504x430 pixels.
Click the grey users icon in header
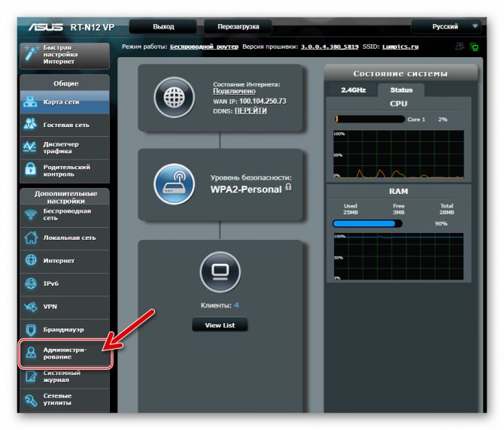[x=460, y=47]
